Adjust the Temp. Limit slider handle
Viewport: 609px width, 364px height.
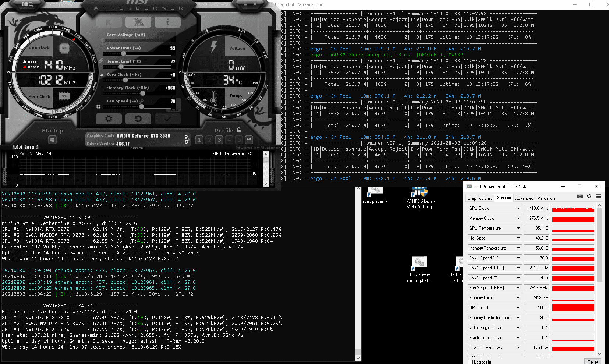click(x=121, y=67)
